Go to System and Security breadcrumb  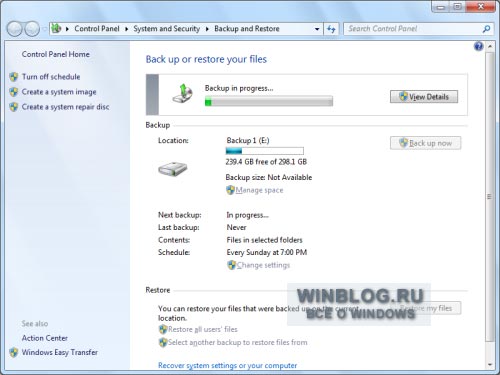point(167,29)
